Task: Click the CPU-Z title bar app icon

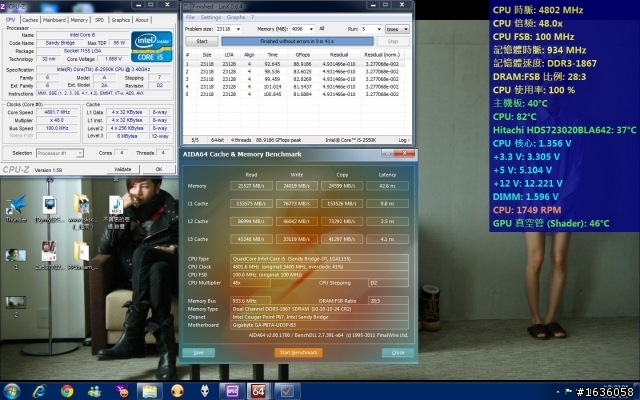Action: 3,6
